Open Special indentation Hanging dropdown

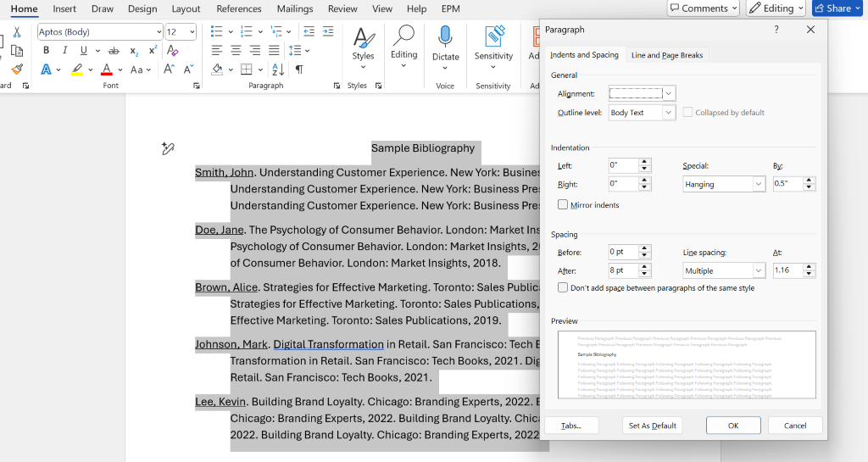point(759,184)
